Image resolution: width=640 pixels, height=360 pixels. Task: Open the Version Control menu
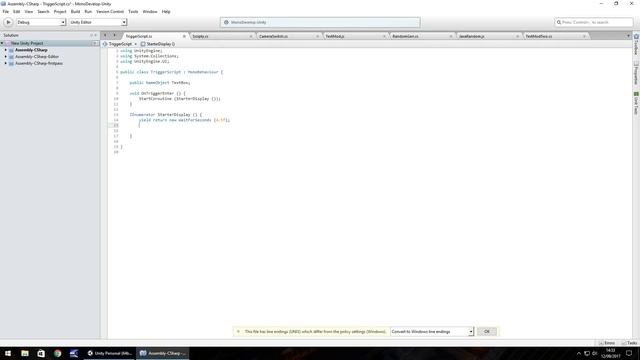point(110,12)
